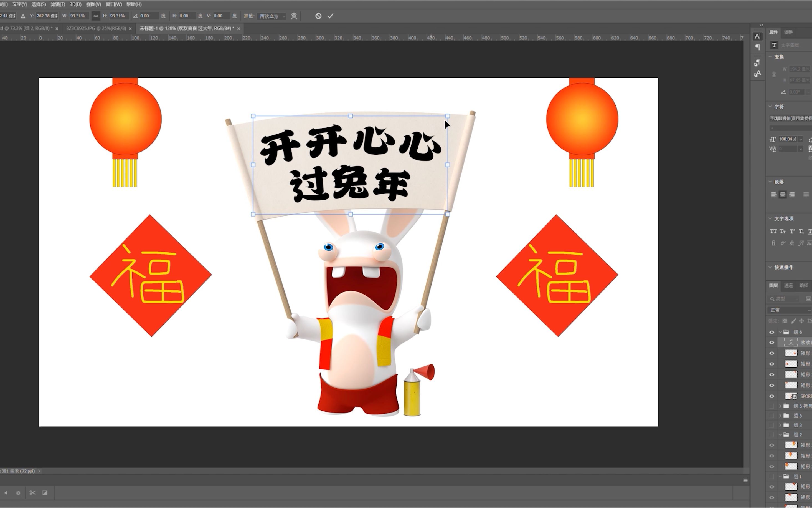Apply Subscript text option
This screenshot has width=812, height=508.
[801, 231]
